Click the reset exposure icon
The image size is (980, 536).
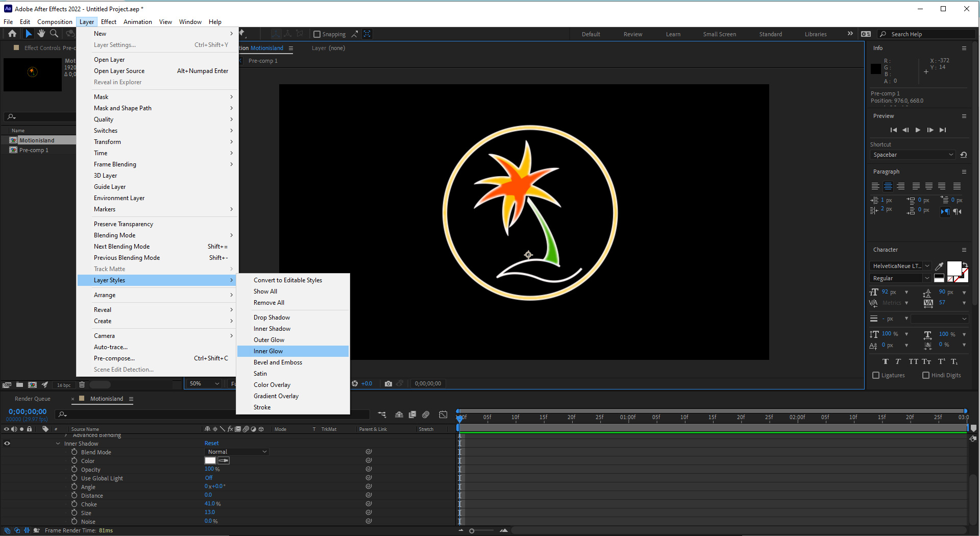tap(355, 384)
